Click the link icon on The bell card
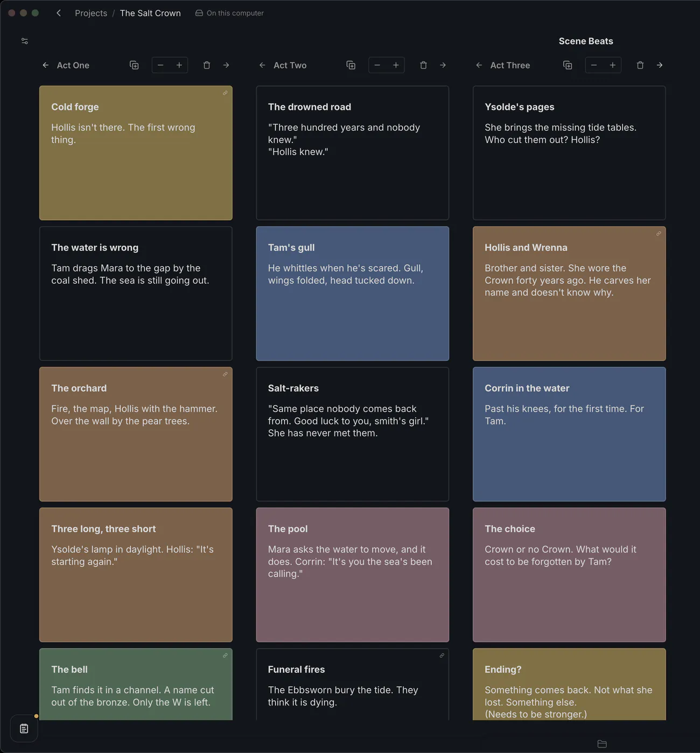This screenshot has width=700, height=753. click(225, 656)
